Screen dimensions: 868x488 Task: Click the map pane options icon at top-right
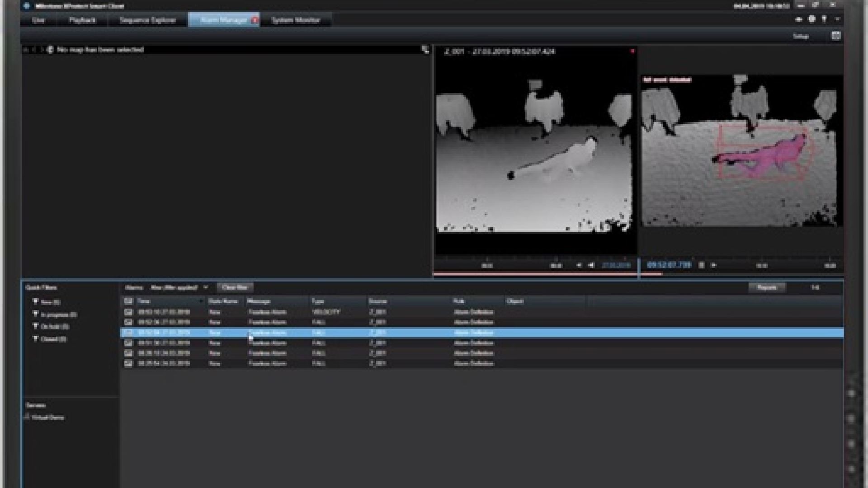[x=425, y=50]
